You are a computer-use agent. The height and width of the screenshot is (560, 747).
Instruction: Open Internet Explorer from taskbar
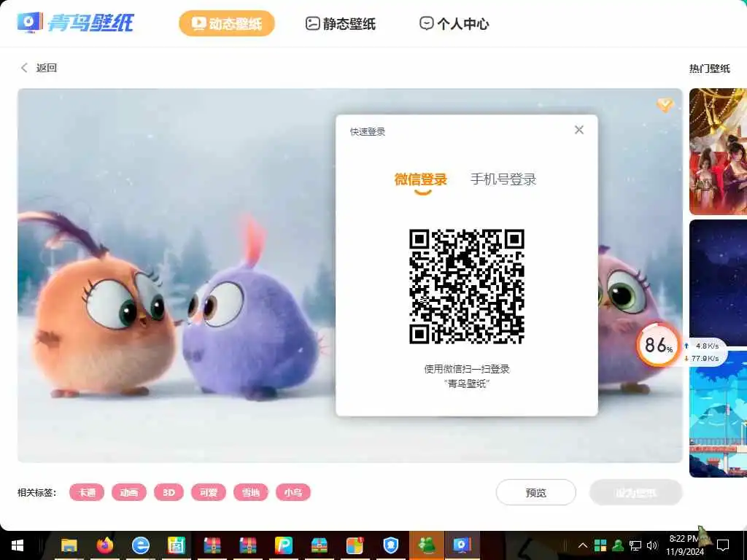coord(141,545)
